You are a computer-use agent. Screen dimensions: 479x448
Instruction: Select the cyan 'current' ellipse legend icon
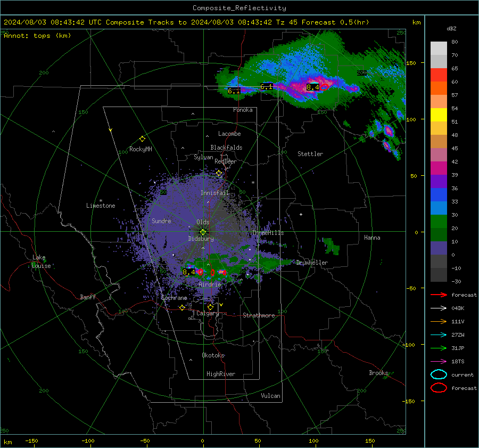pos(439,374)
